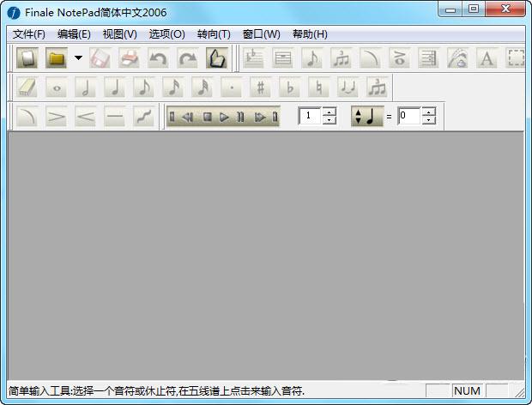Click the tempo value field showing 0
532x405 pixels.
(x=409, y=116)
